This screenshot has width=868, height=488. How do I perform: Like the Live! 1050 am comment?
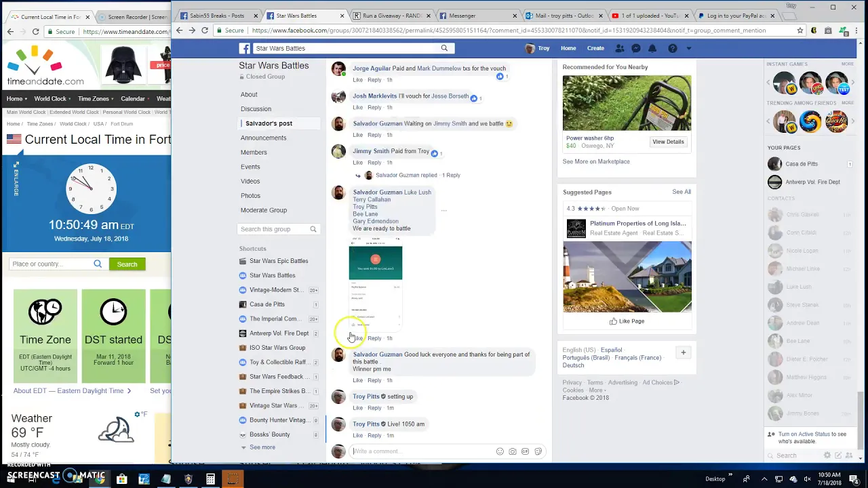tap(358, 436)
